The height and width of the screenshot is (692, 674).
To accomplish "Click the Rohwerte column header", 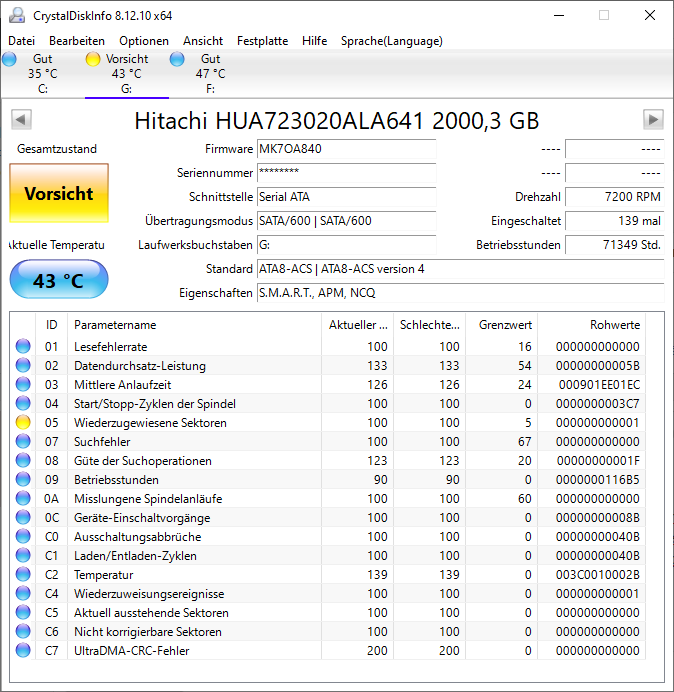I will point(591,325).
